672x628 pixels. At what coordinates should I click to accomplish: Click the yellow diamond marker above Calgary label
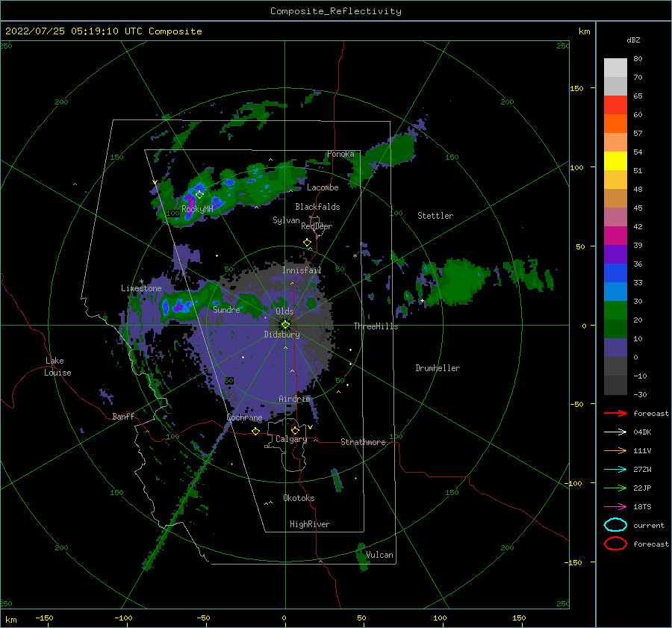(x=295, y=430)
